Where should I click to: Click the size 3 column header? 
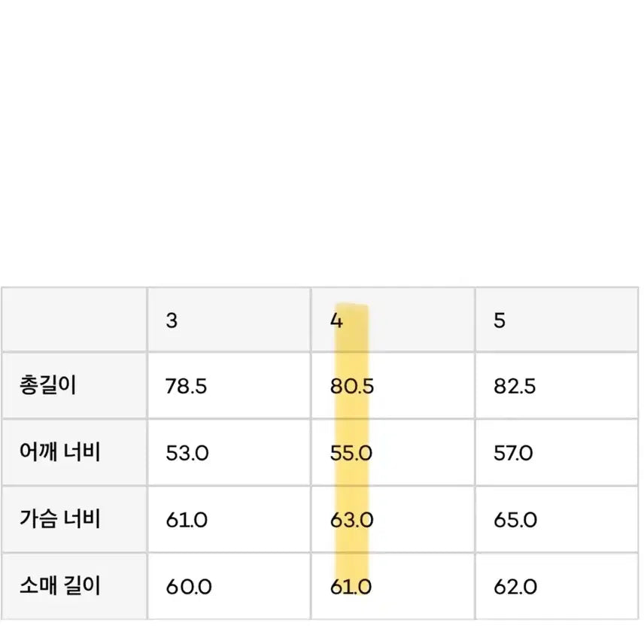click(x=172, y=320)
